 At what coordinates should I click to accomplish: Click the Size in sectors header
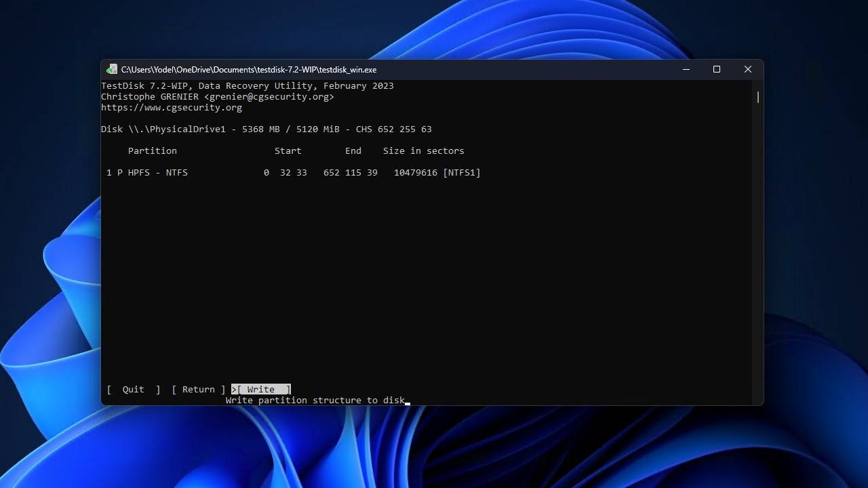click(x=423, y=151)
